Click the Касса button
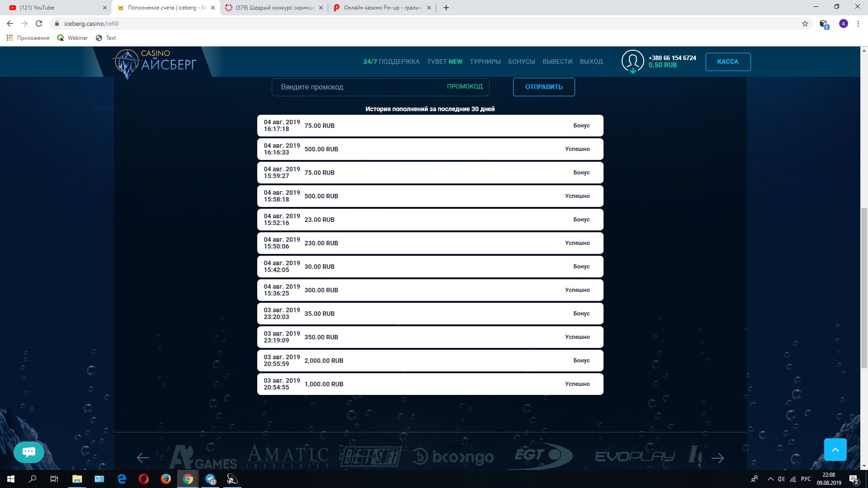 click(x=728, y=61)
